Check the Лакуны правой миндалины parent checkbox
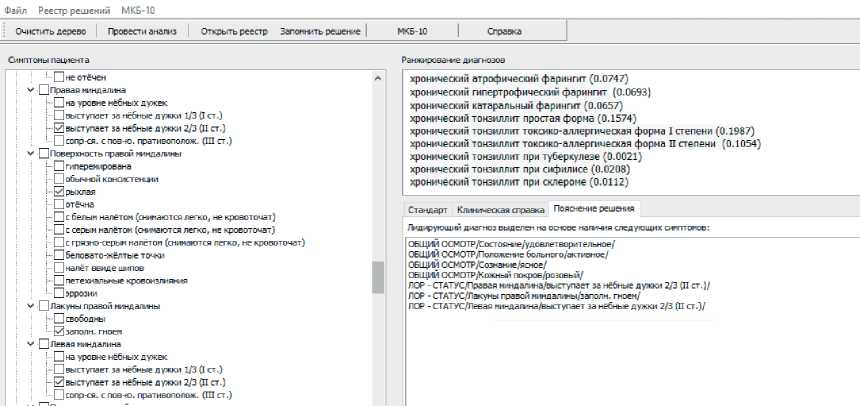The height and width of the screenshot is (406, 860). coord(44,306)
